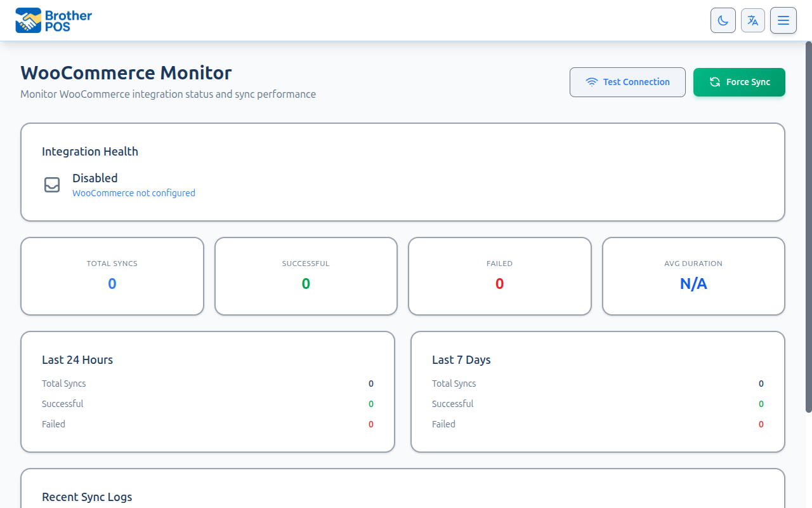Screen dimensions: 812x508
Task: Click the WooCommerce Monitor page title
Action: [x=126, y=72]
